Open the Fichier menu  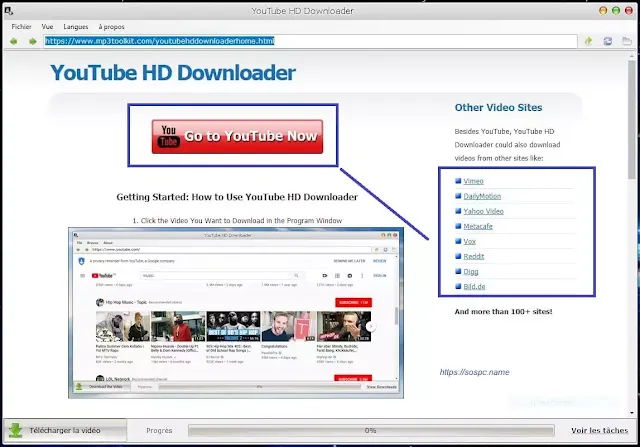pos(22,27)
